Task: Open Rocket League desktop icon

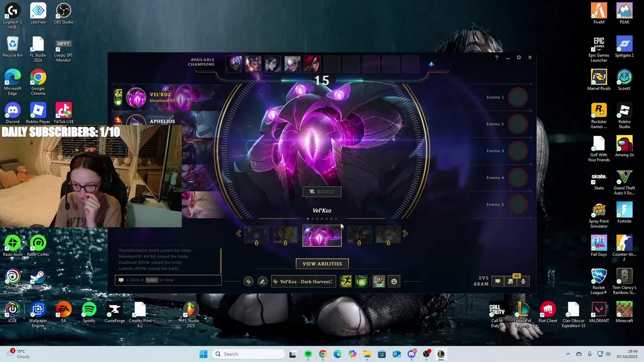Action: (599, 282)
